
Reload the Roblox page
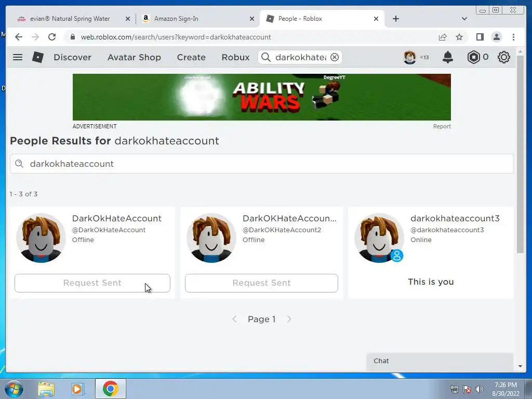[52, 37]
